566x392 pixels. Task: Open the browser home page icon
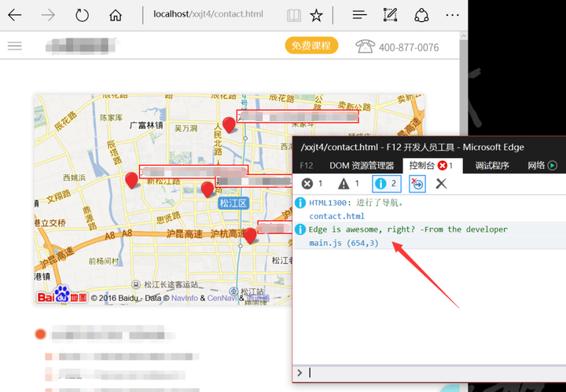tap(116, 15)
